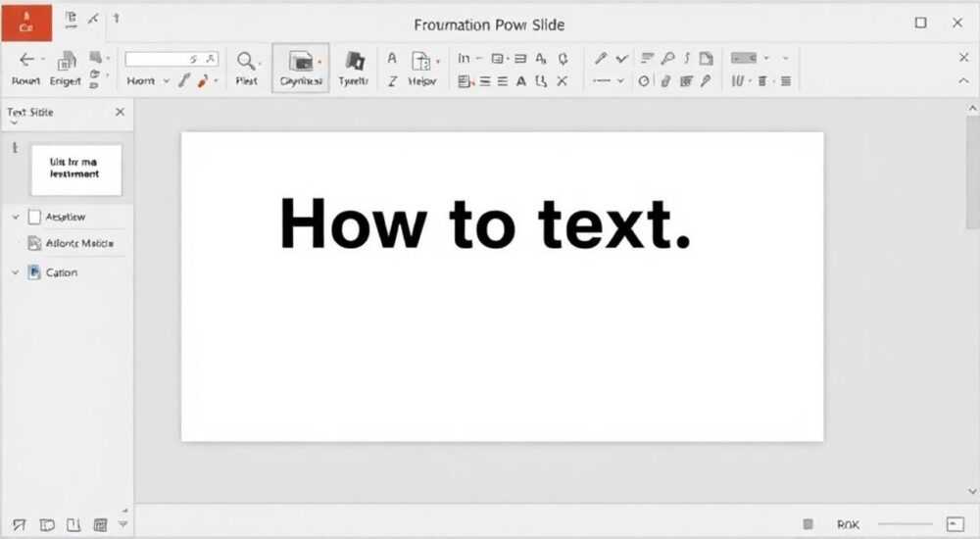Click the text-align lines icon above clock

[647, 58]
